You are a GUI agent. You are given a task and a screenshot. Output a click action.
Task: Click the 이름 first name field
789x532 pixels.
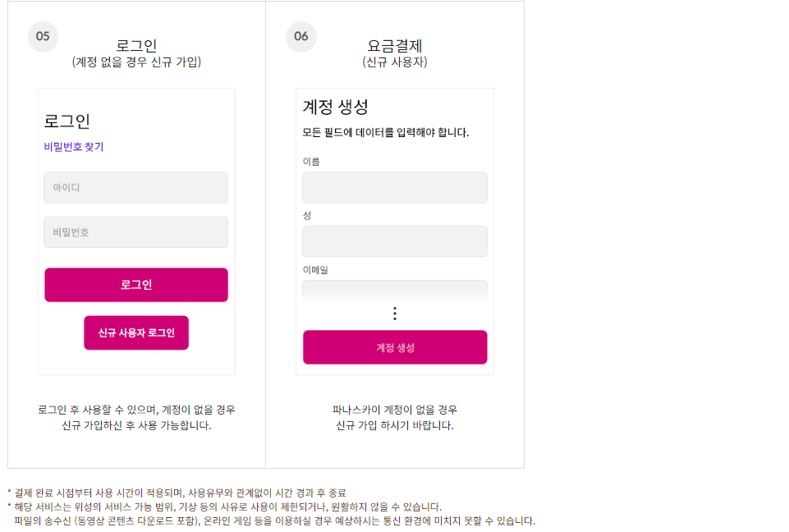tap(394, 187)
